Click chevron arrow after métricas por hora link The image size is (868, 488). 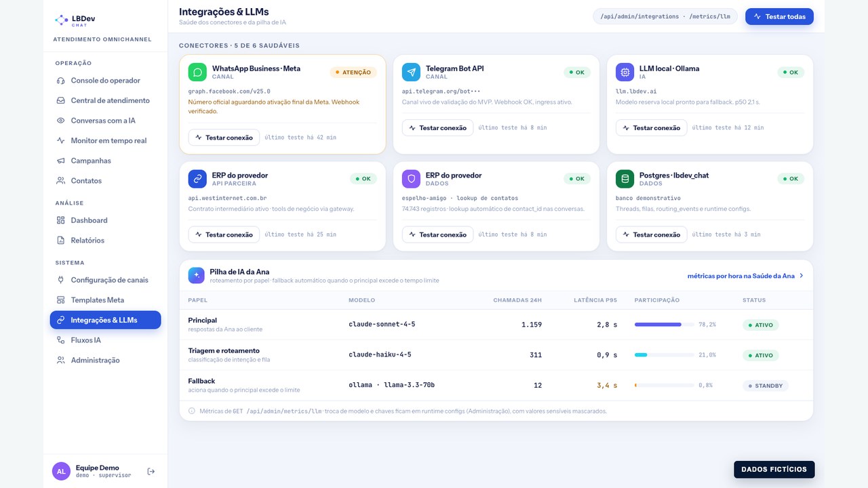pyautogui.click(x=802, y=276)
